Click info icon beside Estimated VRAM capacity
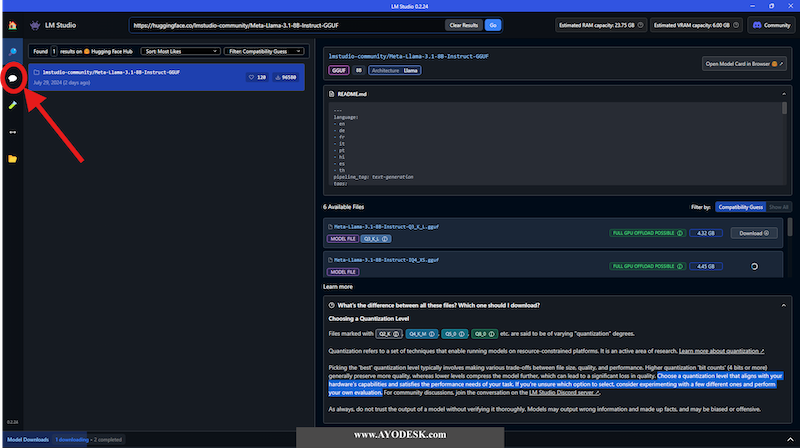 (736, 25)
